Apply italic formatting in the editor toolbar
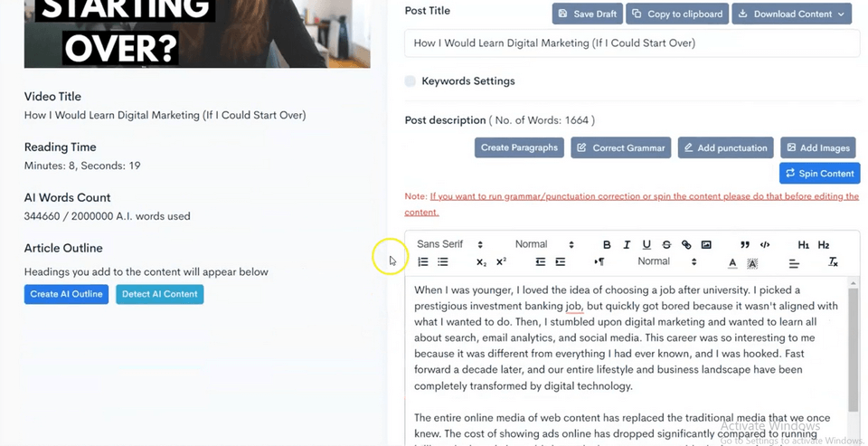The height and width of the screenshot is (446, 868). (627, 244)
